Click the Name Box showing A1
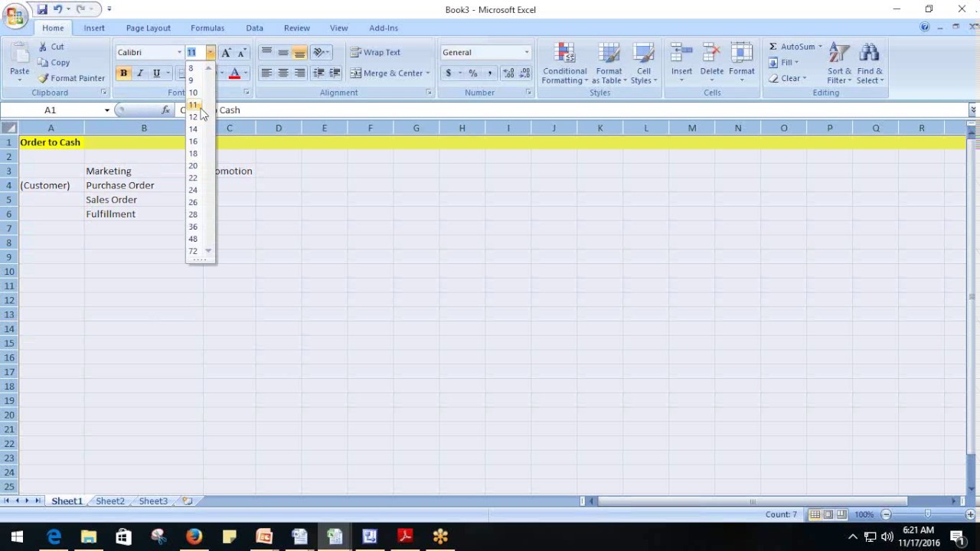The height and width of the screenshot is (551, 980). [51, 110]
